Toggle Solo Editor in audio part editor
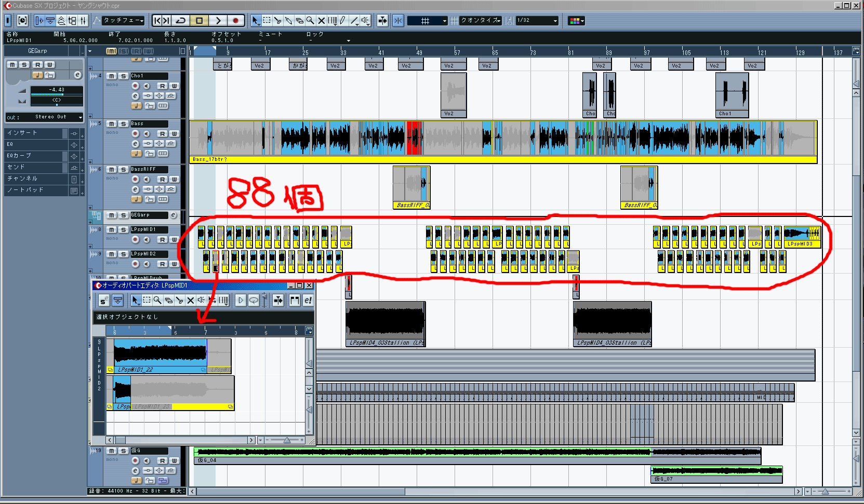The height and width of the screenshot is (504, 864). tap(103, 301)
